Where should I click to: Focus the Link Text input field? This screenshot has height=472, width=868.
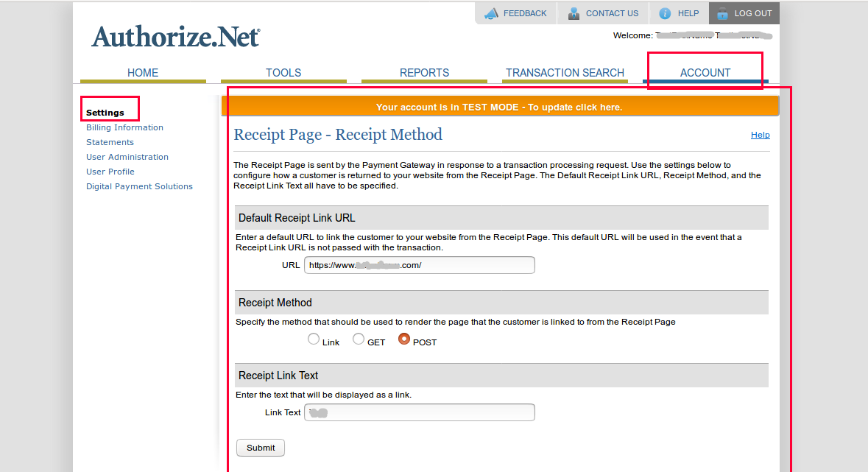420,412
